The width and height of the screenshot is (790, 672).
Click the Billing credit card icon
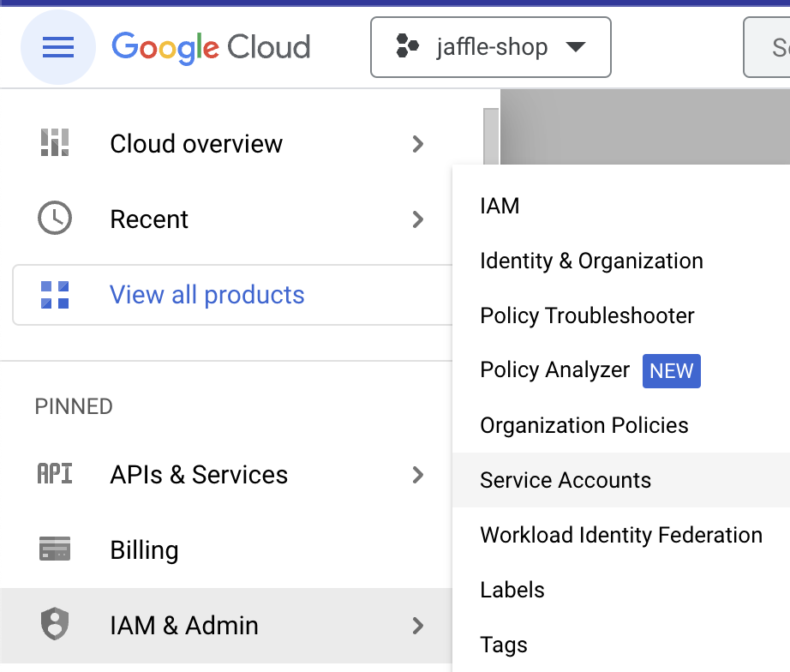(55, 549)
